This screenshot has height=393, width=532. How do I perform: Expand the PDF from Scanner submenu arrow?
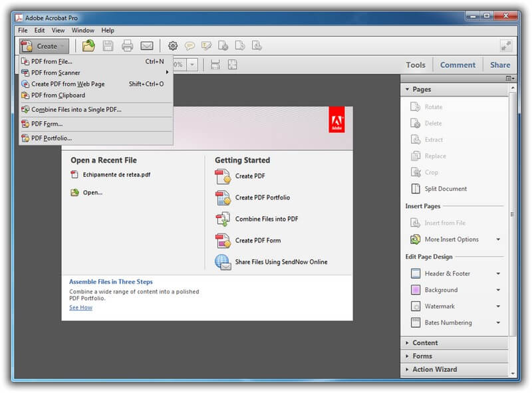pyautogui.click(x=167, y=72)
